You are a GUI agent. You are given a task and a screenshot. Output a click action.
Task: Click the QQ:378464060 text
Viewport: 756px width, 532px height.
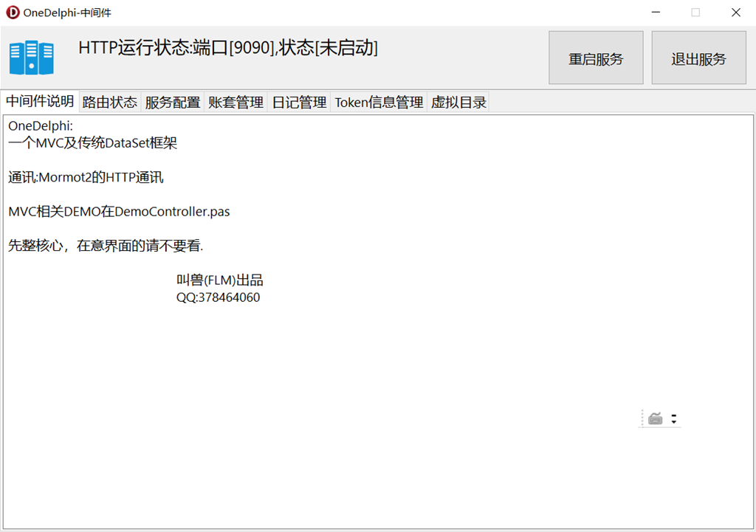click(x=218, y=297)
